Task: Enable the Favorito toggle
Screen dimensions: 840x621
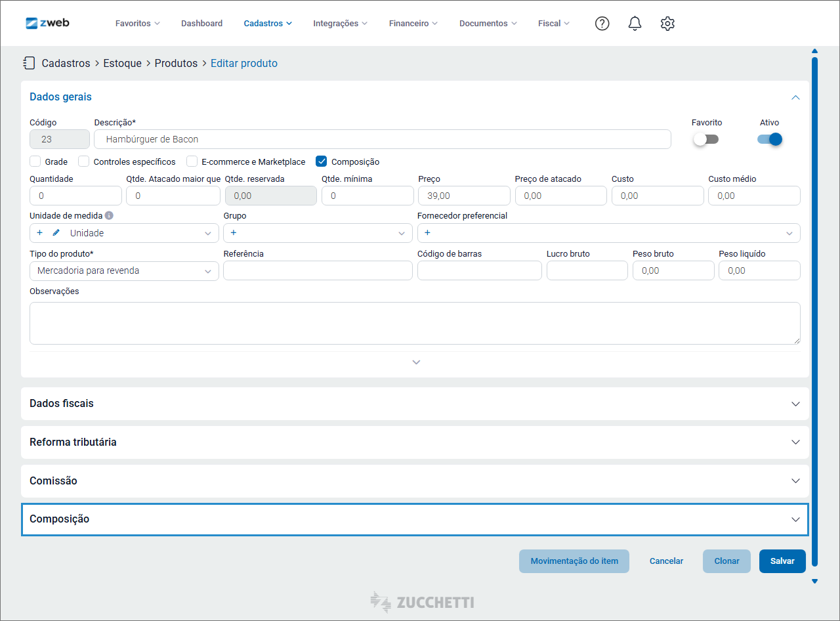Action: tap(706, 139)
